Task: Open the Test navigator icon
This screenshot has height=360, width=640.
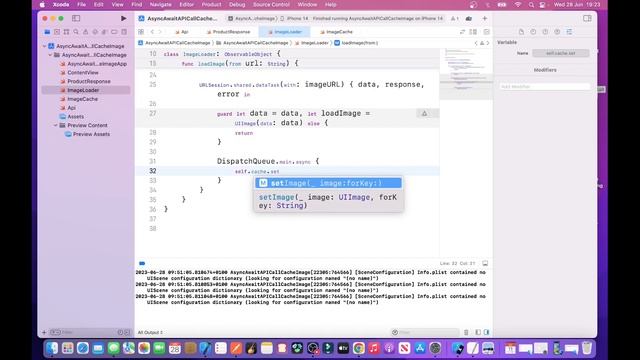Action: 95,32
